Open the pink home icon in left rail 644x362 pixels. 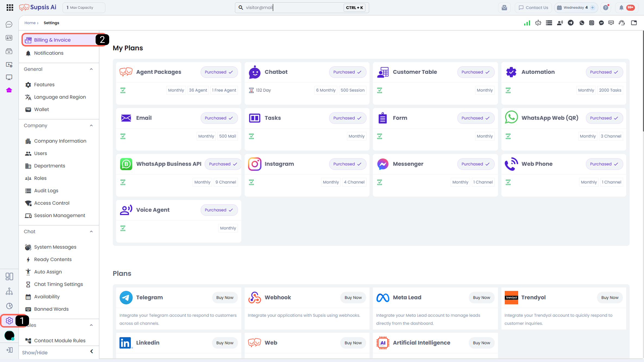9,90
